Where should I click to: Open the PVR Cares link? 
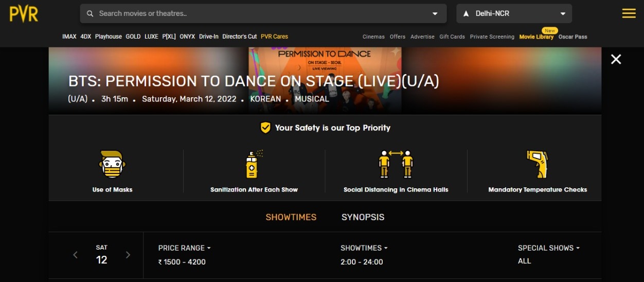pyautogui.click(x=274, y=37)
